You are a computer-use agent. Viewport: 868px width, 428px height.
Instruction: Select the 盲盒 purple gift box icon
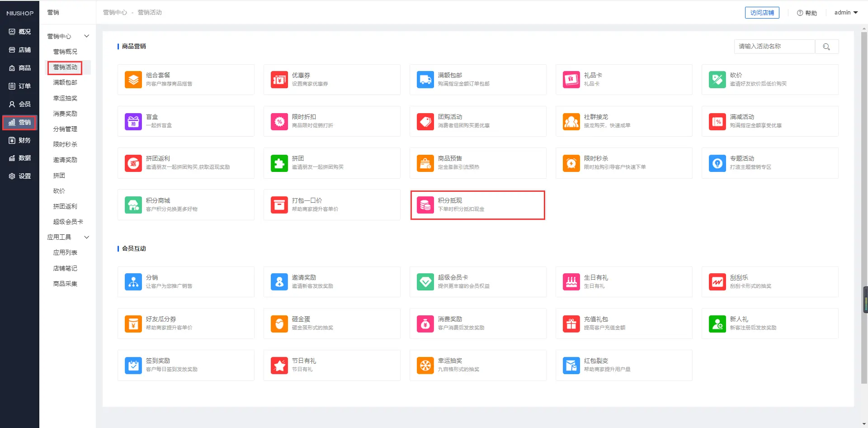coord(133,121)
